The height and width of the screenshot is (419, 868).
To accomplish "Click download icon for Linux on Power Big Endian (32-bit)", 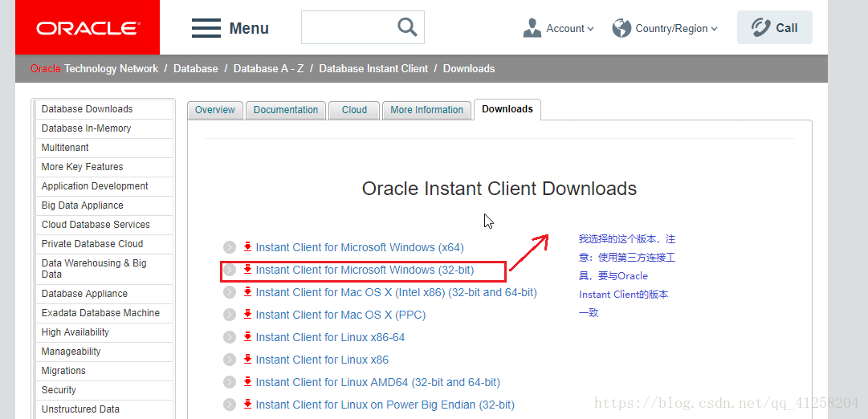I will pyautogui.click(x=247, y=405).
